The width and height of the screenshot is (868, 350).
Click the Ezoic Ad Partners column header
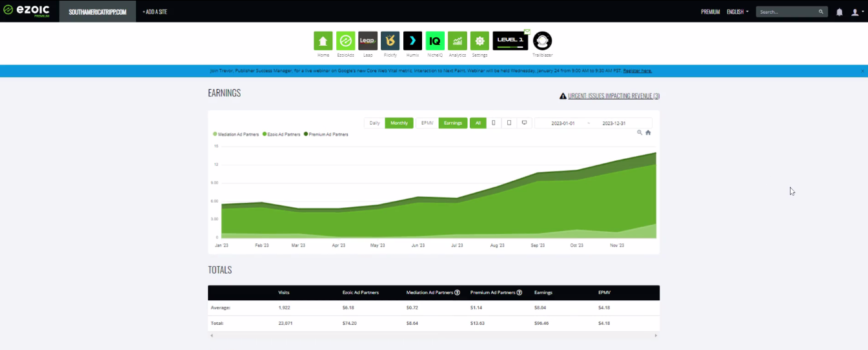[361, 293]
